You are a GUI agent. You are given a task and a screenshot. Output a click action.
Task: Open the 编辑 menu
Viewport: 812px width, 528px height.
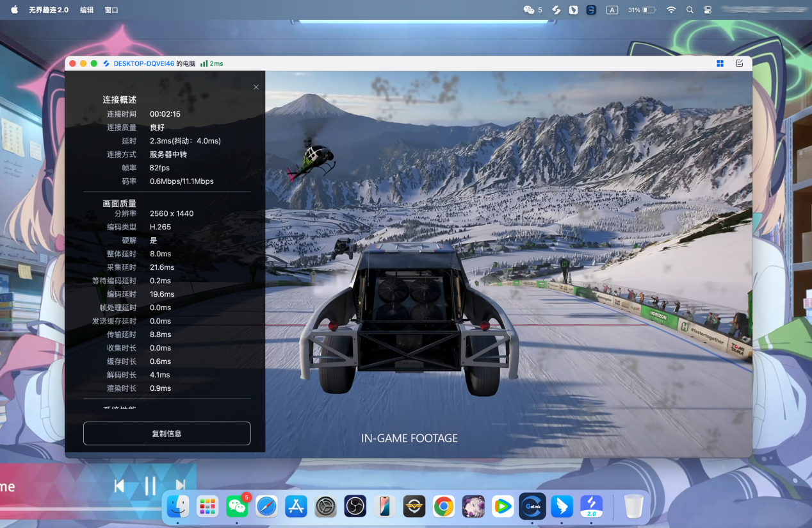click(86, 10)
